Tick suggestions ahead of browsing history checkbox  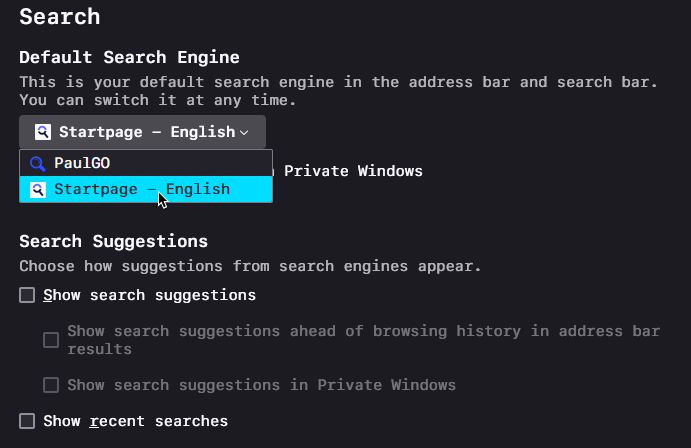coord(51,340)
